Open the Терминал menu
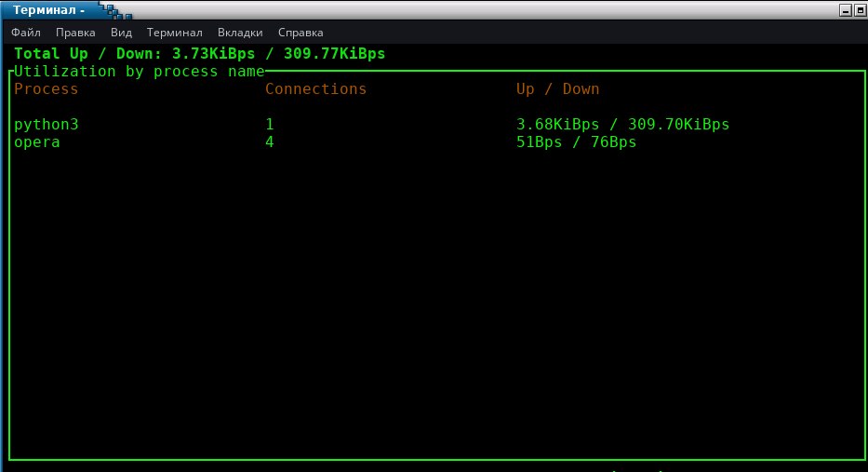Viewport: 868px width, 472px height. coord(174,33)
